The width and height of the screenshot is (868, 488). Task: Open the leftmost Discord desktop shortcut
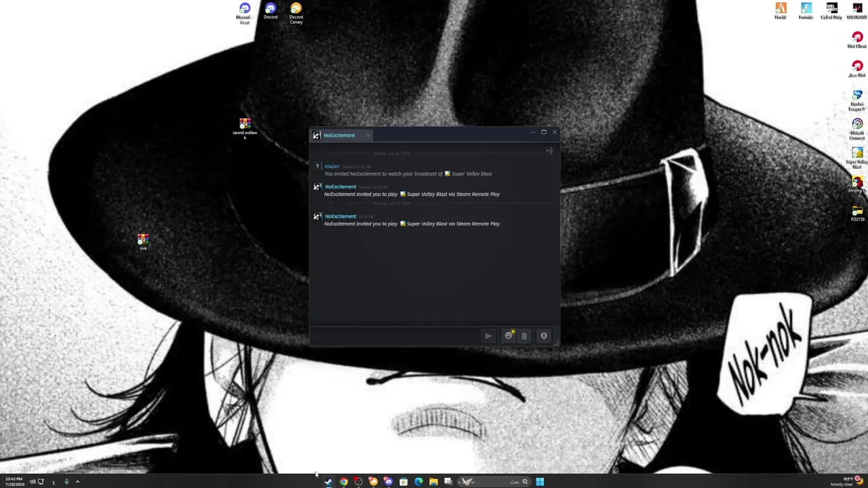(x=245, y=13)
